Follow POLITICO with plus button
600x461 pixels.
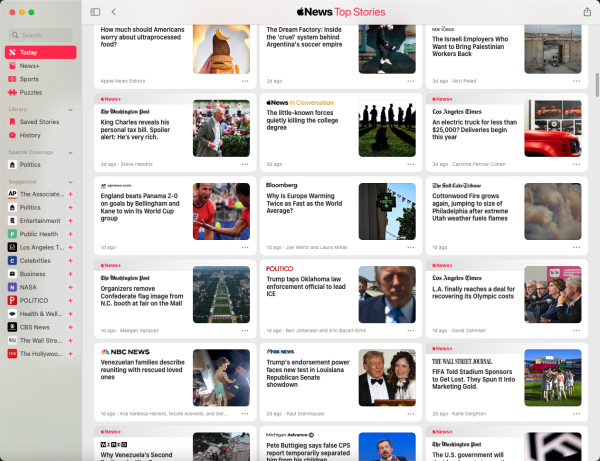70,301
